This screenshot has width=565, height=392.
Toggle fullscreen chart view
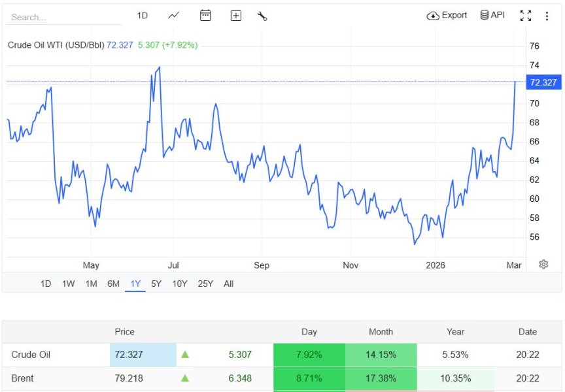[525, 16]
